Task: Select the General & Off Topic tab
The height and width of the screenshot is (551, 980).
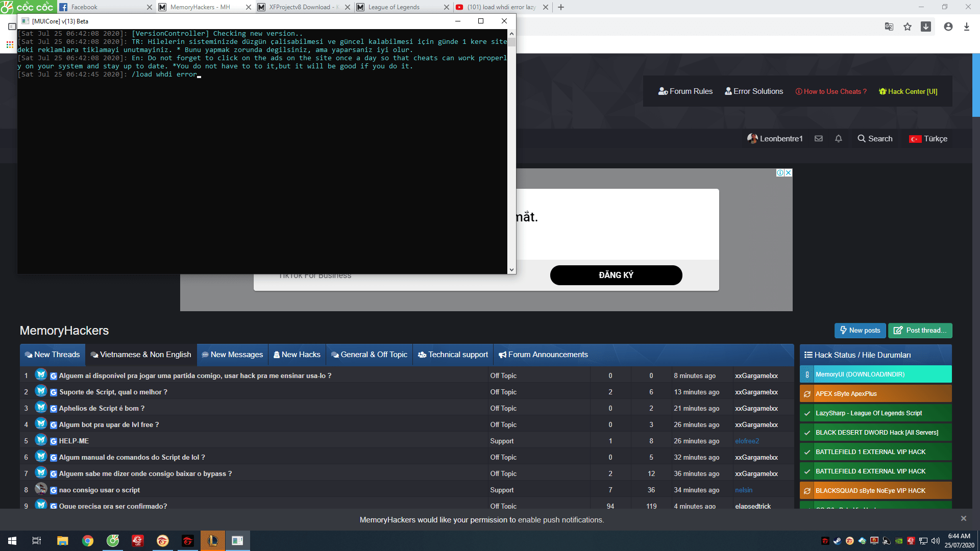Action: [x=369, y=355]
